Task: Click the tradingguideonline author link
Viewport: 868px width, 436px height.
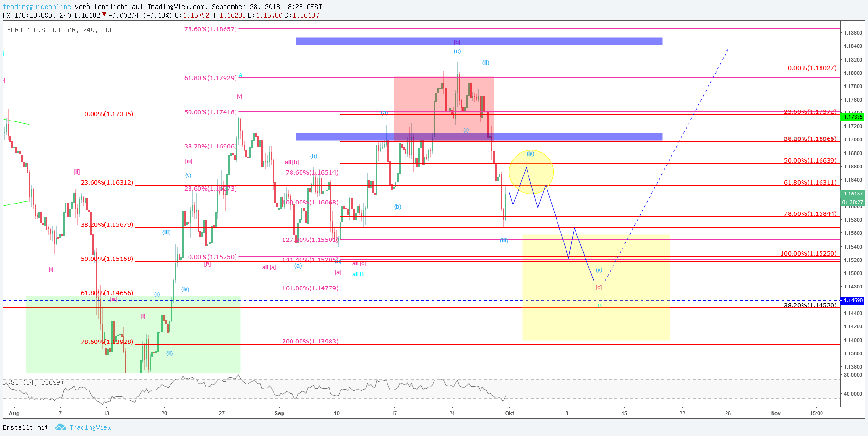Action: 37,7
